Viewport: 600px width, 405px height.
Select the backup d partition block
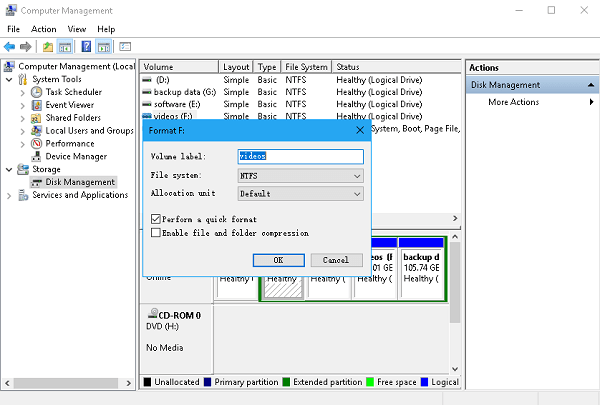tap(421, 268)
